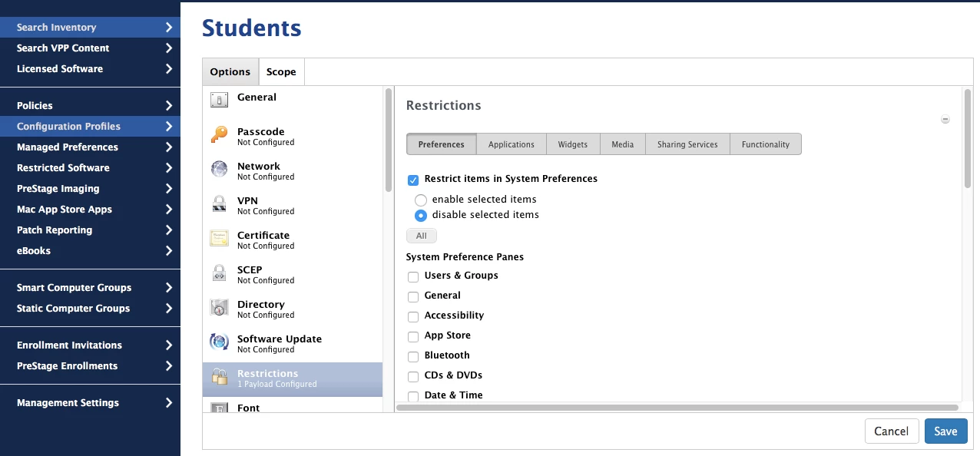The width and height of the screenshot is (980, 456).
Task: Click the Passcode key icon
Action: click(x=219, y=135)
